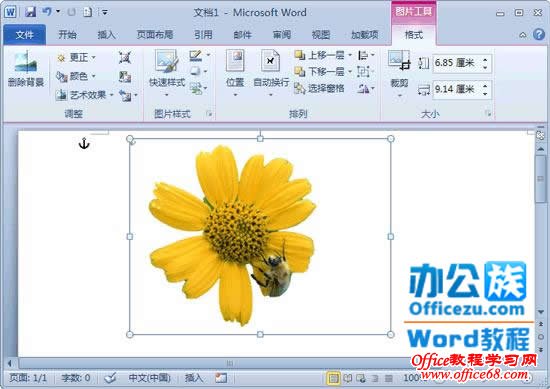This screenshot has height=389, width=550.
Task: Switch to the 邮件 tab
Action: tap(242, 34)
